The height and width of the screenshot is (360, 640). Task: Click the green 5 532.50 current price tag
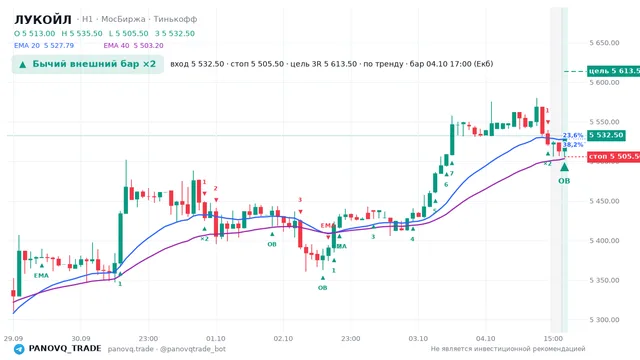coord(606,135)
